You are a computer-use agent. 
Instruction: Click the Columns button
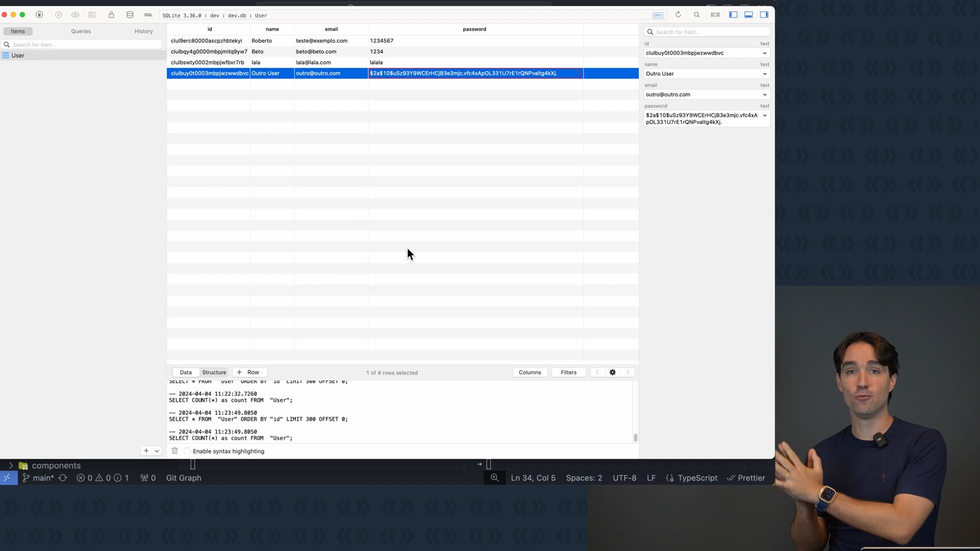tap(530, 372)
